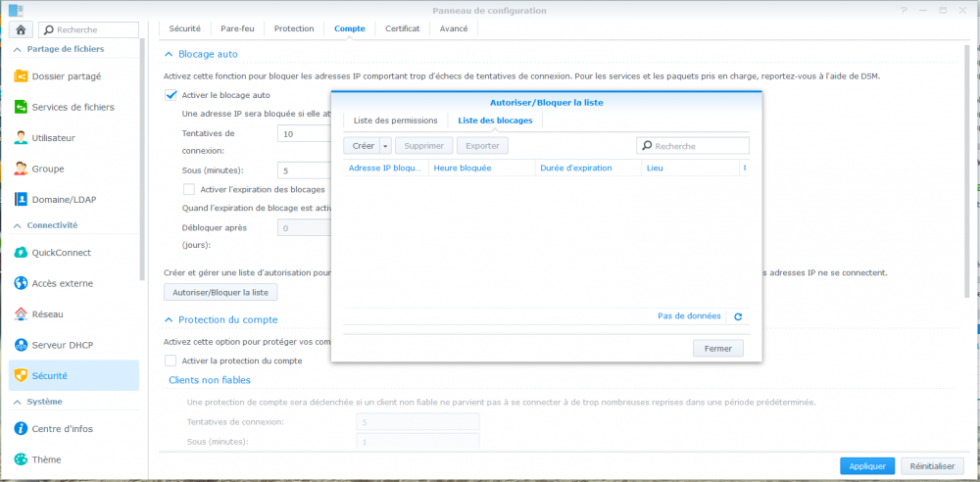This screenshot has width=980, height=482.
Task: Open the Utilisateur icon
Action: [x=21, y=137]
